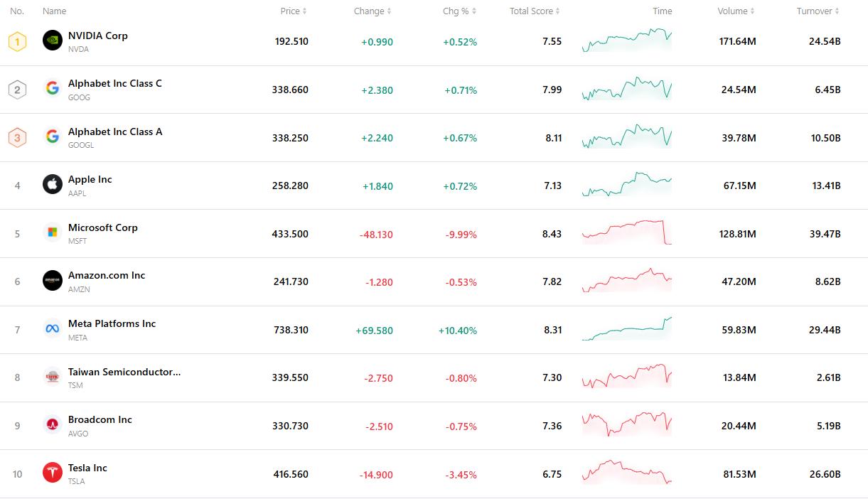Click the Taiwan Semiconductor logo icon

click(53, 377)
